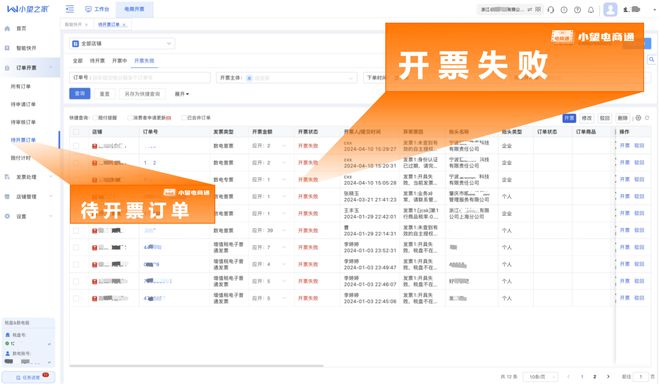This screenshot has height=387, width=660.
Task: Expand the 店铺管理 sidebar group chevron
Action: click(x=51, y=197)
